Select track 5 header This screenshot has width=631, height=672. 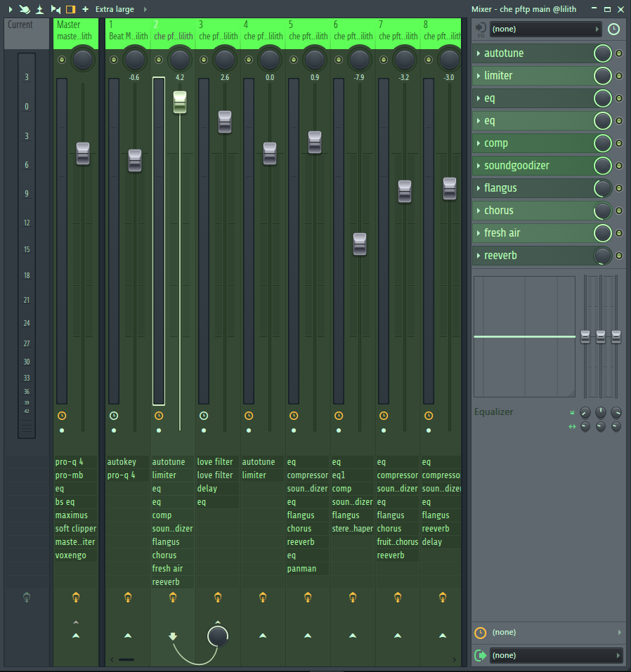coord(308,33)
